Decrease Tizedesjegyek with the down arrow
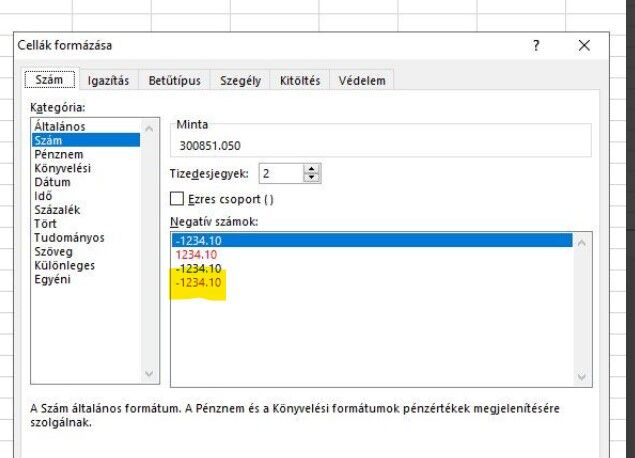Image resolution: width=635 pixels, height=458 pixels. click(311, 177)
